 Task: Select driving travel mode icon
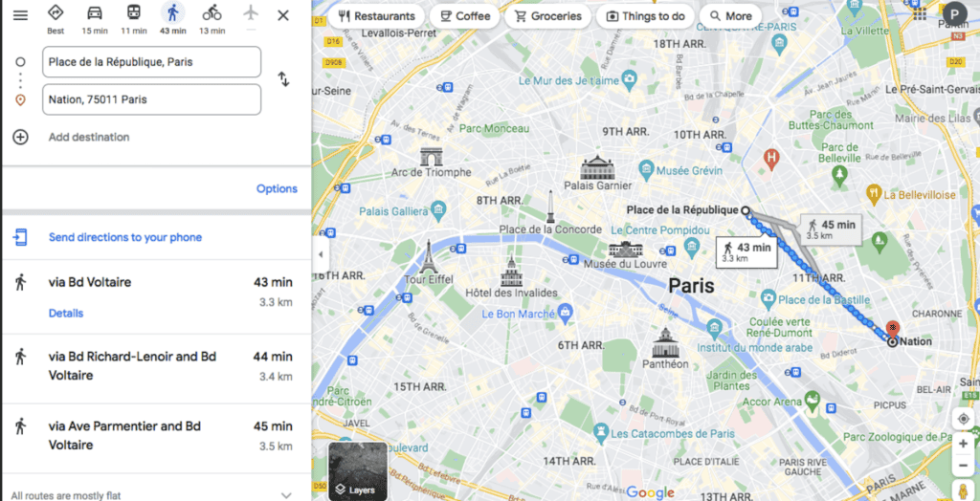pos(95,12)
